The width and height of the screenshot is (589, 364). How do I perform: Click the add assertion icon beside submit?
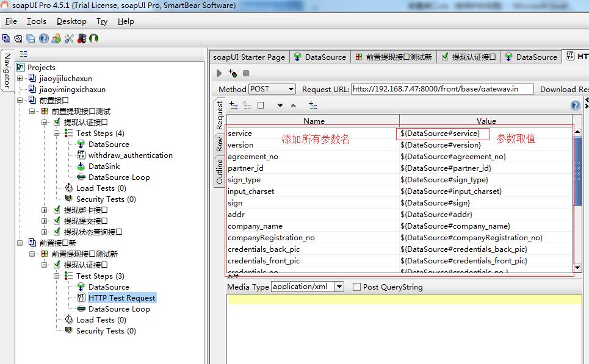point(233,73)
